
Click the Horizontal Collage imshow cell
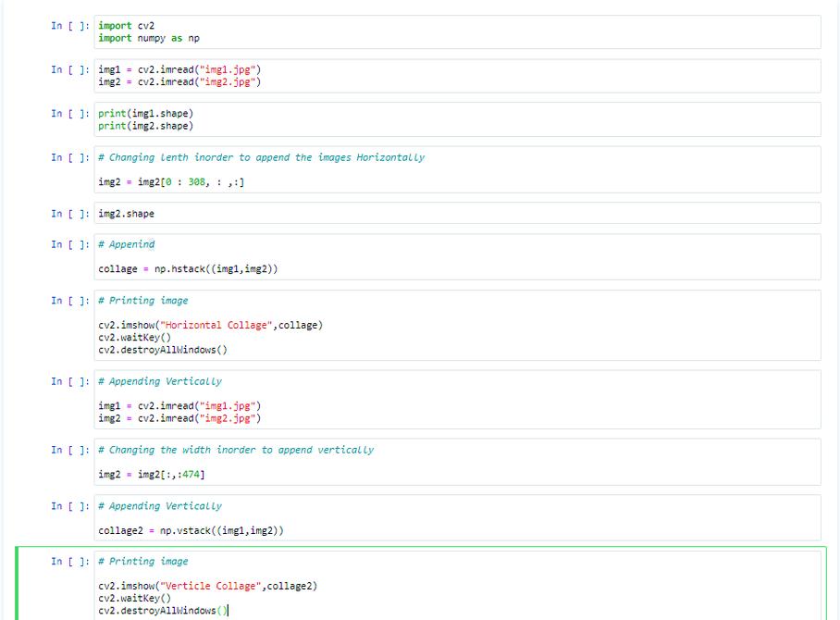pyautogui.click(x=457, y=326)
